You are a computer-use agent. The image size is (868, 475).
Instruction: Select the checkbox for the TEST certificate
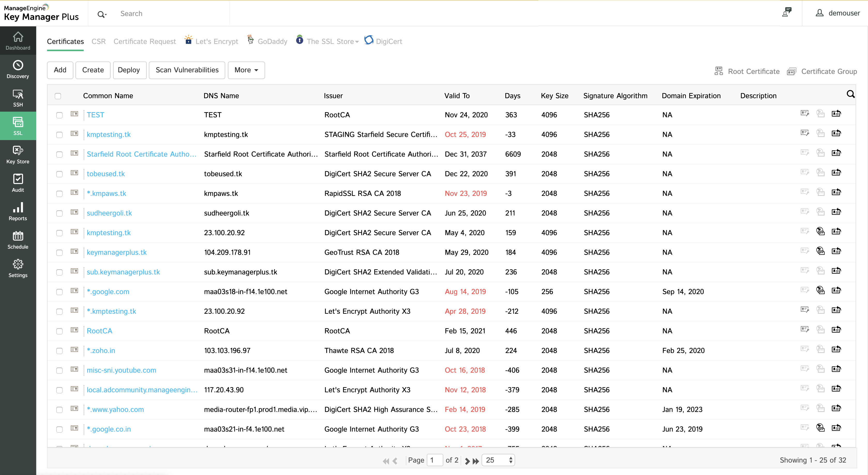pos(59,115)
